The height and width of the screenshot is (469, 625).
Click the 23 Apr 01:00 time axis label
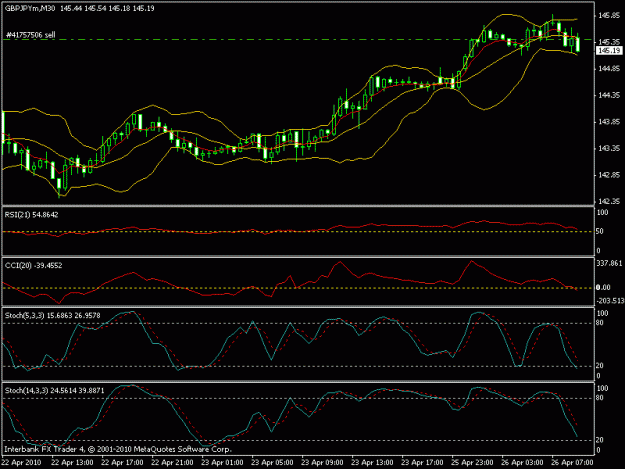222,463
